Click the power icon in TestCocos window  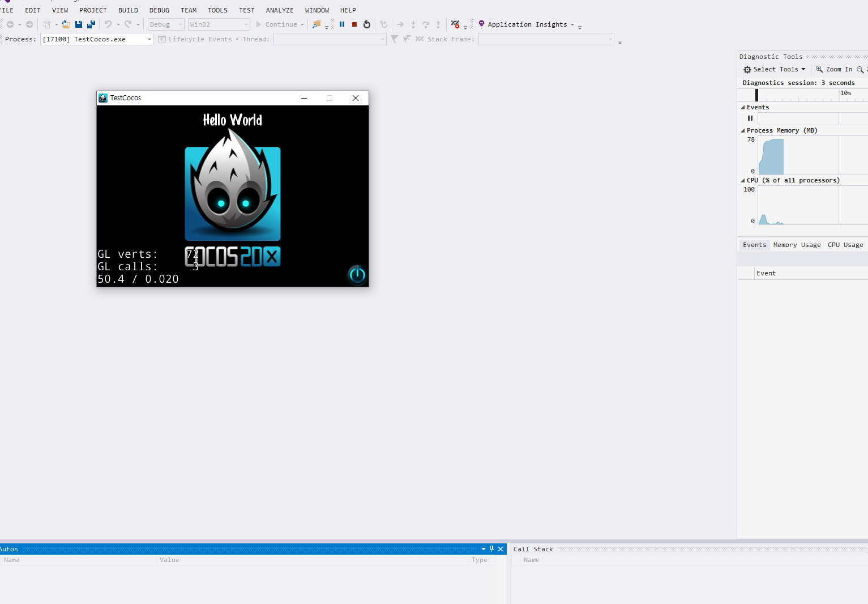[357, 275]
